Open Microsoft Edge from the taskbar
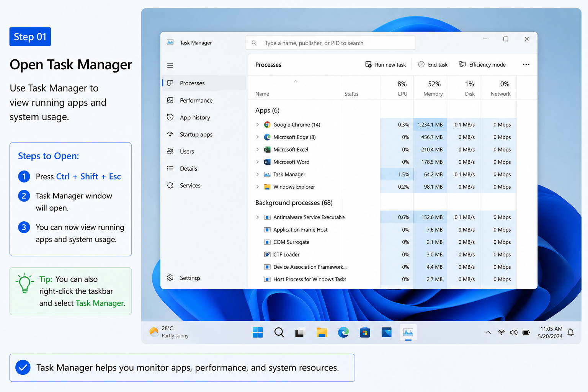Screen dimensions: 588x392 pos(343,332)
